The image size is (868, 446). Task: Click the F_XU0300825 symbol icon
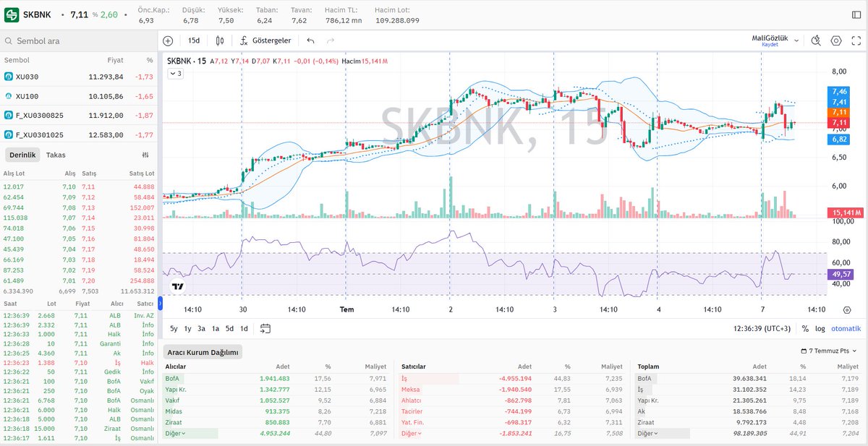(x=9, y=115)
